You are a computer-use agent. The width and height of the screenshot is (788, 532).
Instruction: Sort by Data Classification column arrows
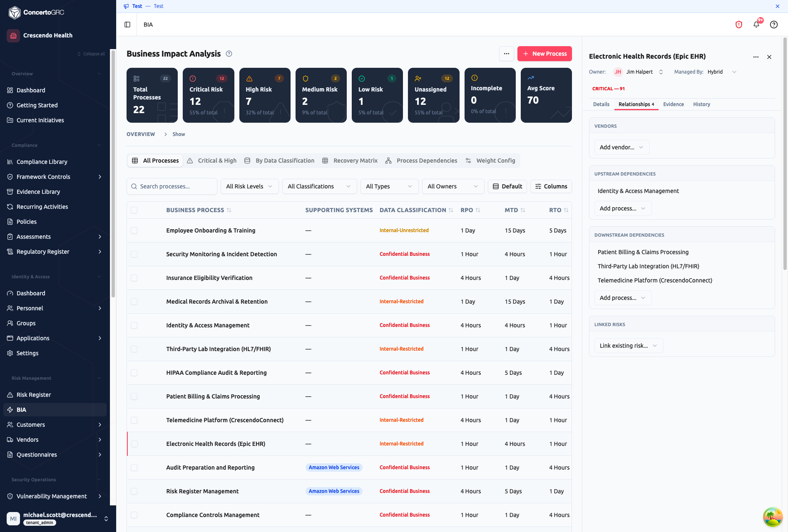pyautogui.click(x=451, y=210)
